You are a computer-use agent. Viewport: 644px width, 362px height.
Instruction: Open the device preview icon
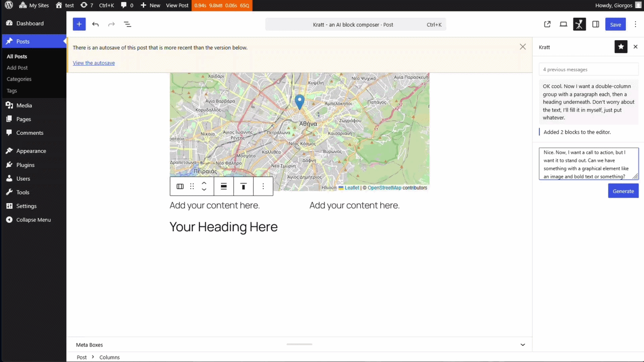point(563,24)
